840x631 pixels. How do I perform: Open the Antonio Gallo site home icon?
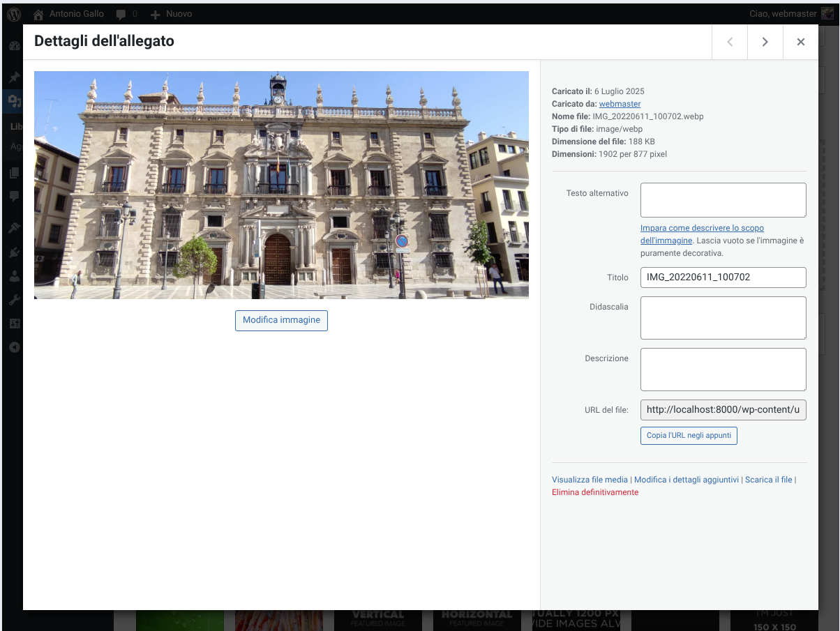click(38, 14)
